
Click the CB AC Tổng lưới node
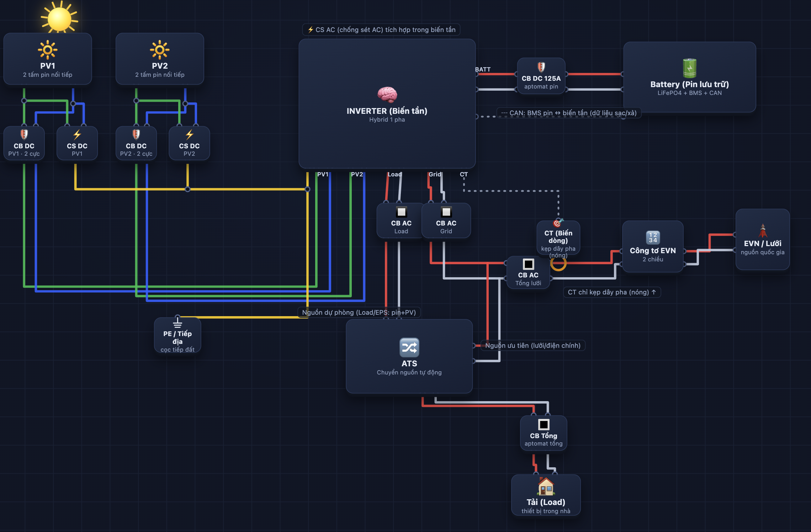point(528,273)
